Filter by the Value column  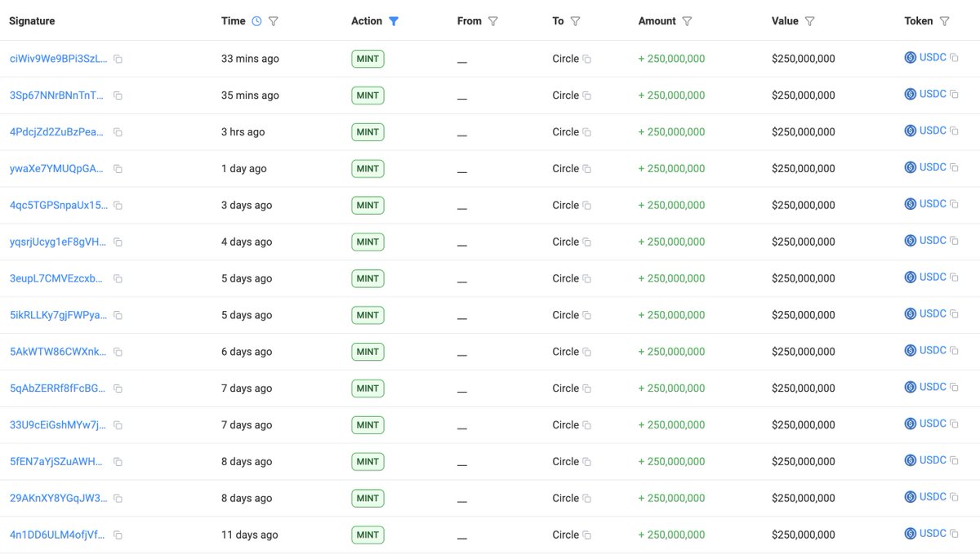[x=809, y=21]
